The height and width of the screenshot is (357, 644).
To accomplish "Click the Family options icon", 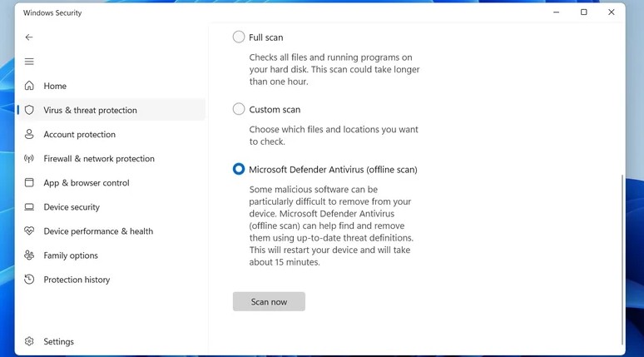I will (x=29, y=255).
